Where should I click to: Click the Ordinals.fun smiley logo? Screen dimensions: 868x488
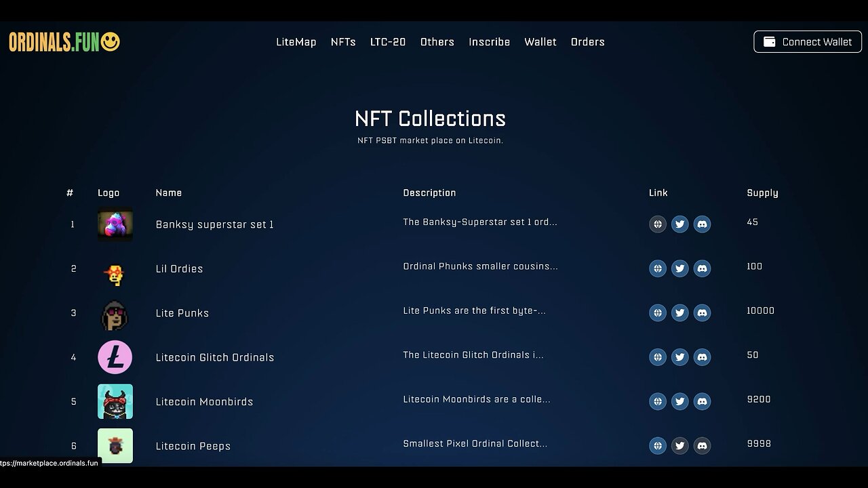click(x=64, y=42)
